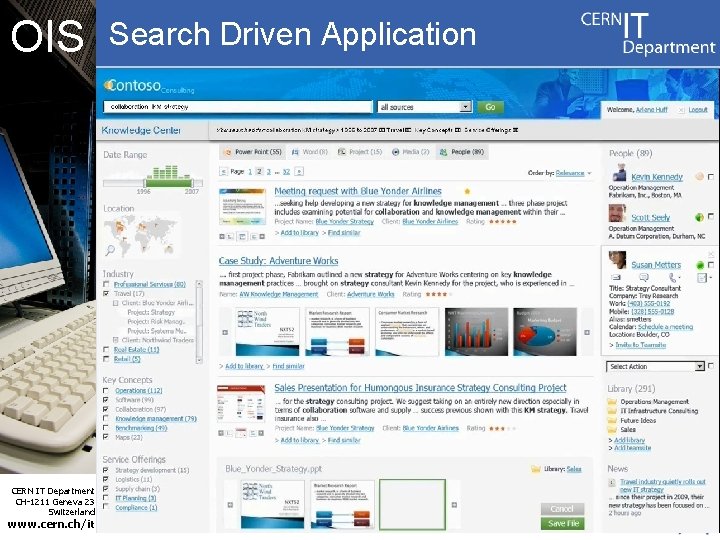720x540 pixels.
Task: Uncheck the Travel (17) industry filter
Action: pyautogui.click(x=106, y=293)
